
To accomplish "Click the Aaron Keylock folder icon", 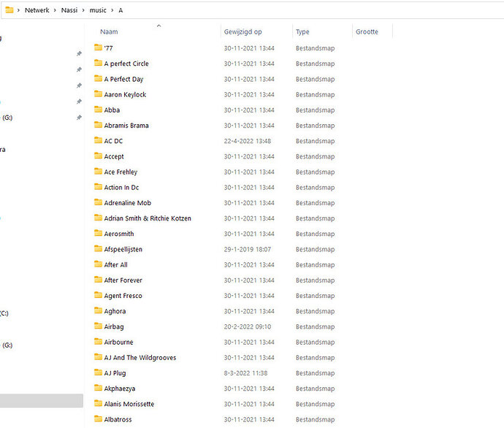I will point(98,93).
